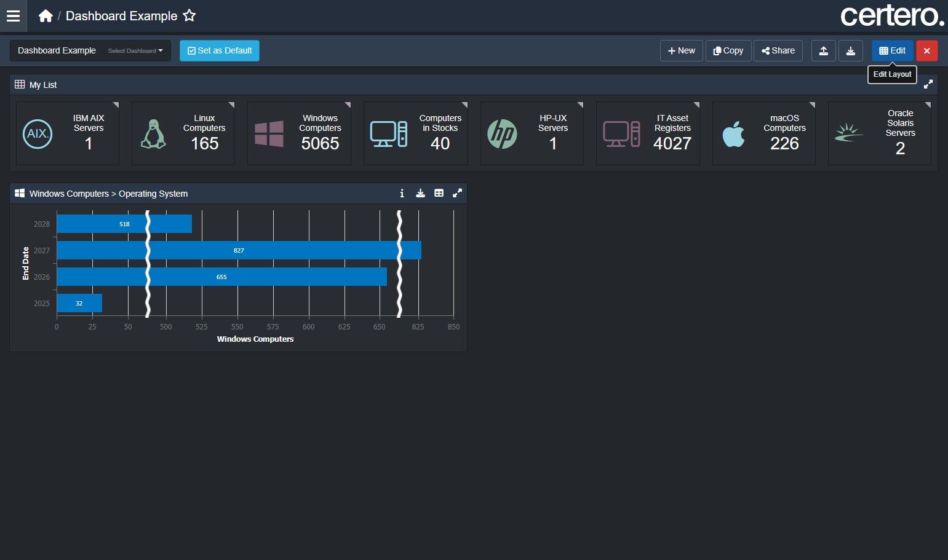Click the macOS Computers apple icon
This screenshot has width=948, height=560.
(x=733, y=134)
